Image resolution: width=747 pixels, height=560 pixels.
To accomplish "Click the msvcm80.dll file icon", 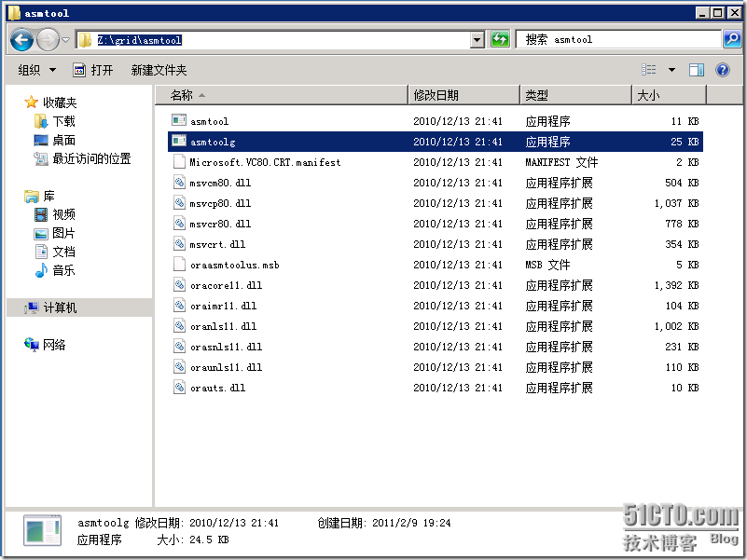I will [x=179, y=182].
